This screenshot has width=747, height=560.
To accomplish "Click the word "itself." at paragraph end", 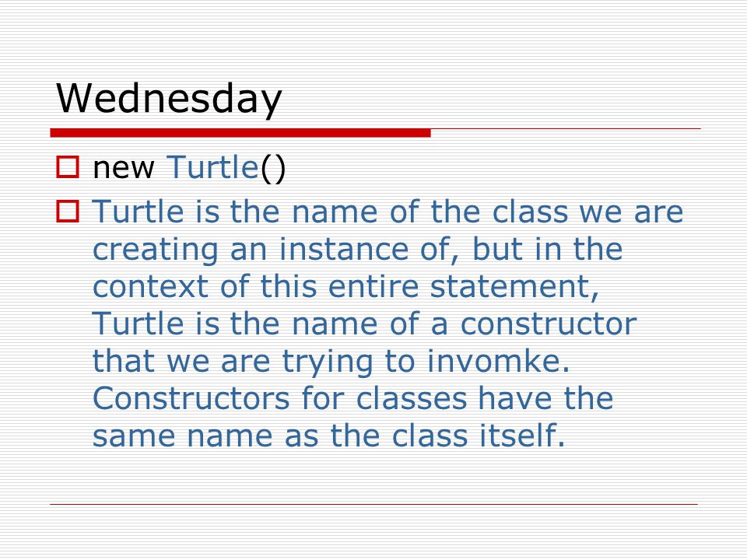I will pyautogui.click(x=522, y=436).
